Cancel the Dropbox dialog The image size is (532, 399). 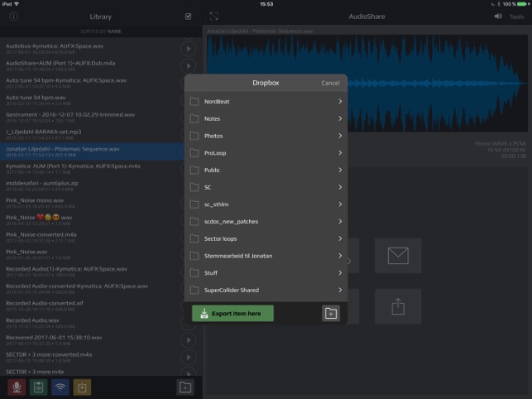coord(330,83)
